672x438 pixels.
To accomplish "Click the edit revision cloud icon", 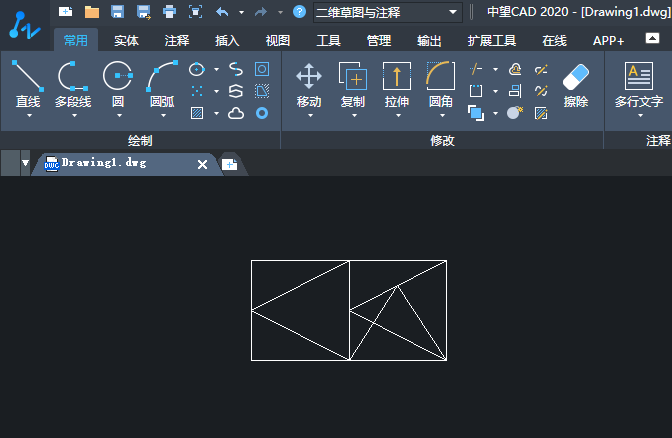I will click(x=515, y=69).
